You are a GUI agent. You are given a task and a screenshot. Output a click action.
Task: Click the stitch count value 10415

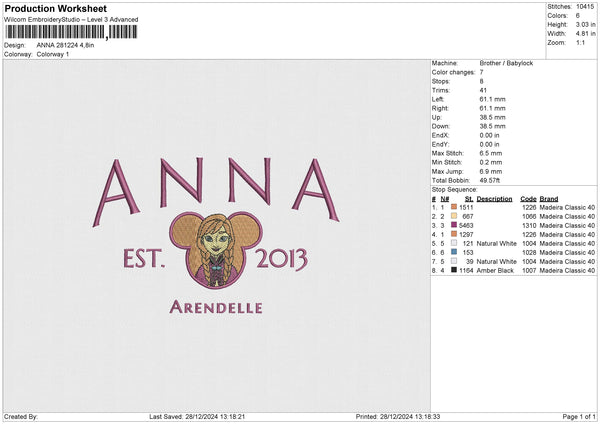(585, 7)
